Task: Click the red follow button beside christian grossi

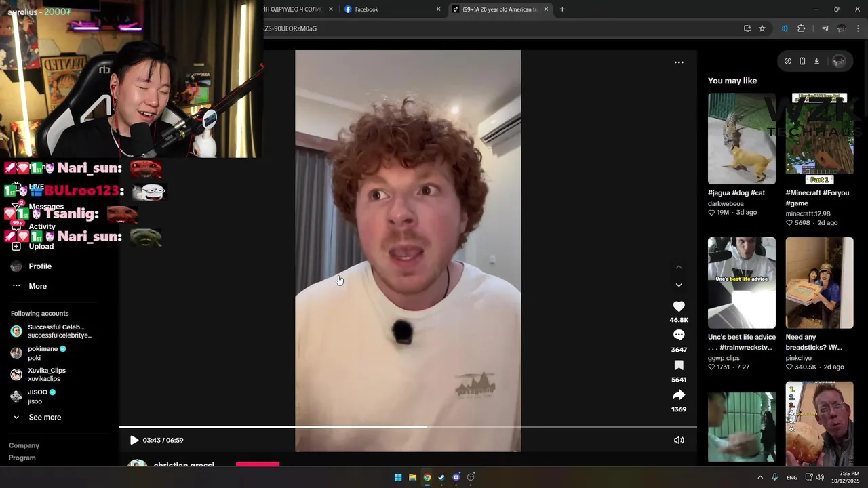Action: tap(258, 464)
